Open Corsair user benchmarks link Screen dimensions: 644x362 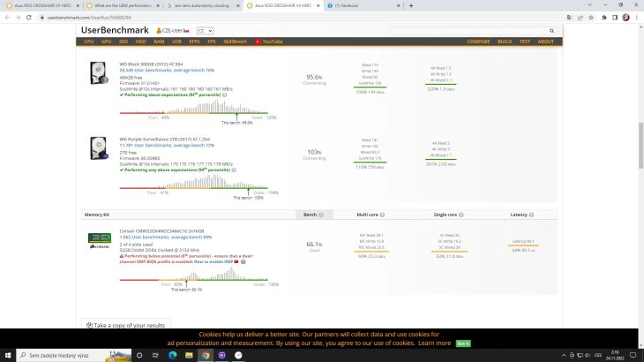coord(166,238)
